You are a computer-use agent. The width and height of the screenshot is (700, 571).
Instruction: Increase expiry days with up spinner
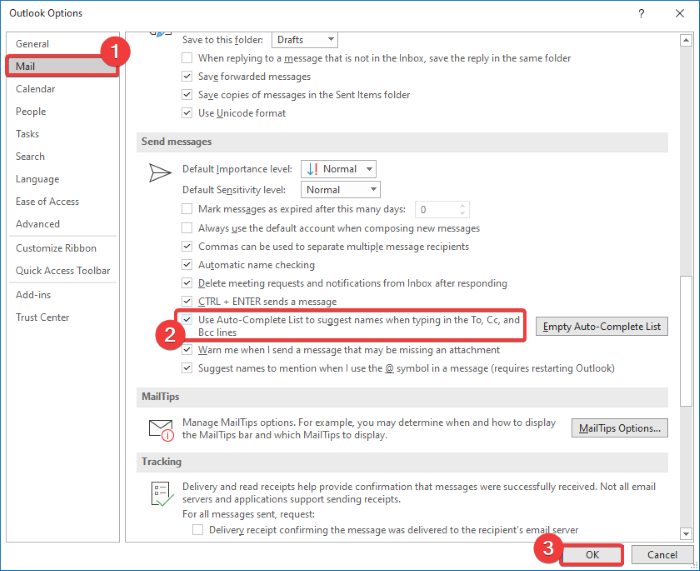click(x=462, y=206)
